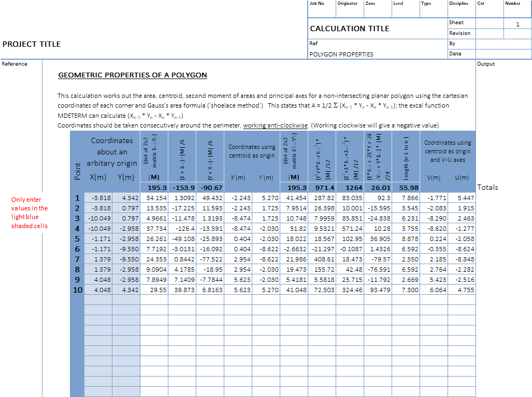Click the underlined 'working anti-clockwise' text

275,125
